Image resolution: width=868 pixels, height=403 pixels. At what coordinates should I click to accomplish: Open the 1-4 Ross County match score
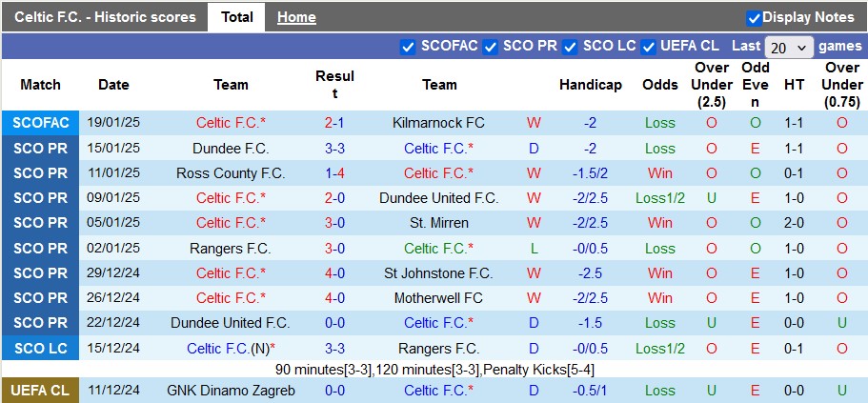tap(334, 173)
